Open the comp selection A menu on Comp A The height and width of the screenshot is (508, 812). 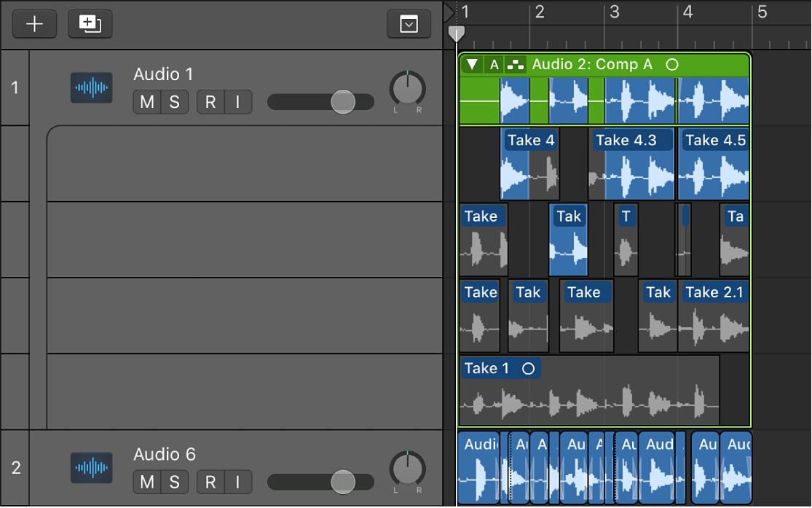point(494,64)
